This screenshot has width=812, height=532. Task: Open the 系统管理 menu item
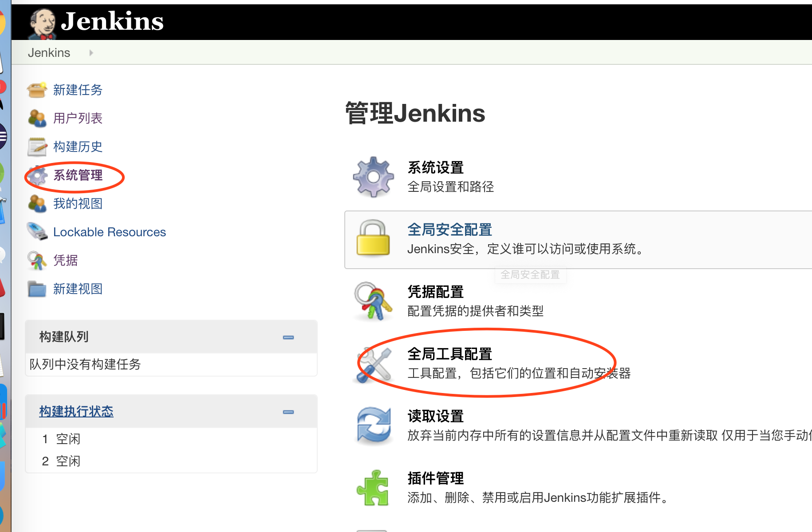78,175
